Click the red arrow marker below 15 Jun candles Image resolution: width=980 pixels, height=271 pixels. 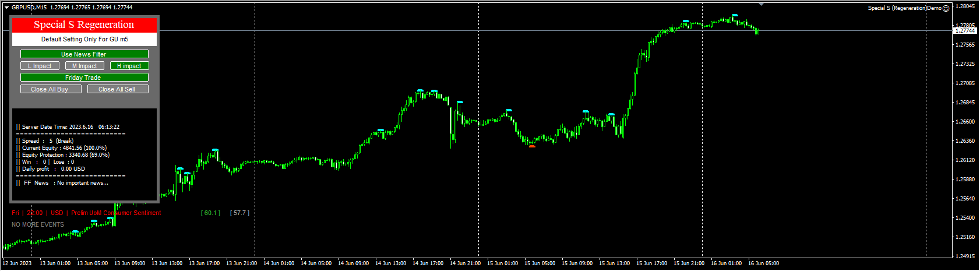[532, 146]
